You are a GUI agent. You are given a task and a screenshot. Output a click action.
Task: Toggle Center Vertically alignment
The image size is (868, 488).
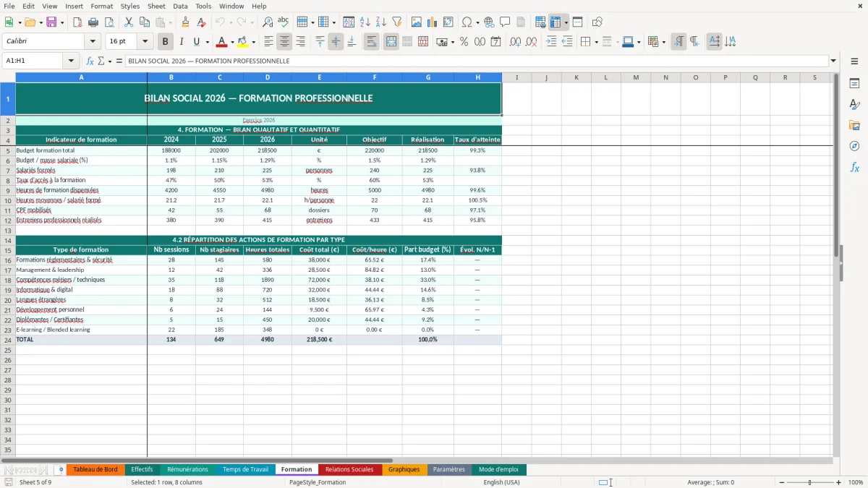point(336,42)
